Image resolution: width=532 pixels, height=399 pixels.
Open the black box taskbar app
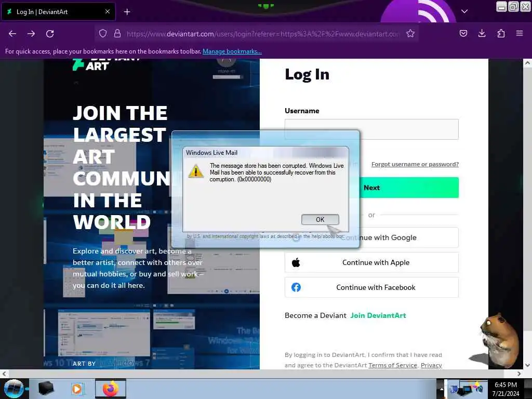[x=46, y=389]
